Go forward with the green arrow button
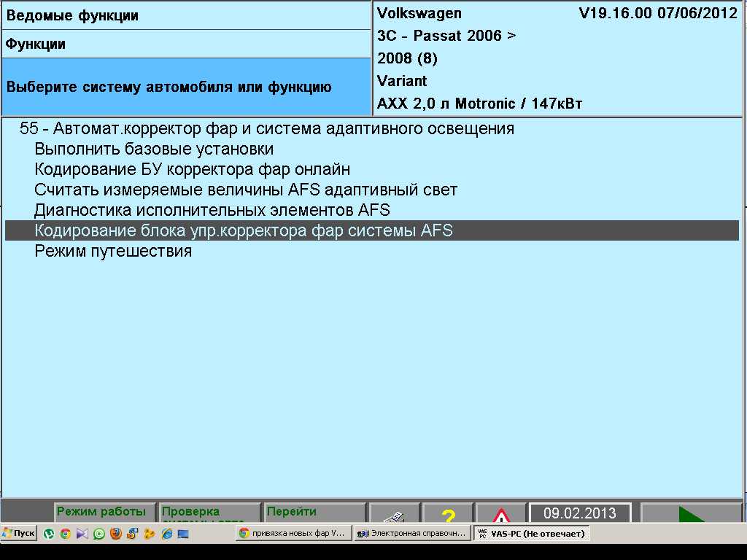Screen dimensions: 747x560 tap(691, 513)
